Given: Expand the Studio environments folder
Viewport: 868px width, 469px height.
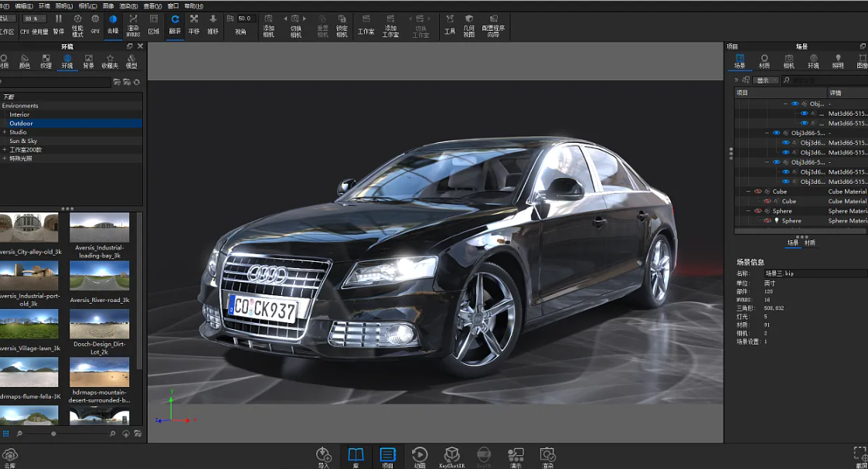Looking at the screenshot, I should coord(5,132).
